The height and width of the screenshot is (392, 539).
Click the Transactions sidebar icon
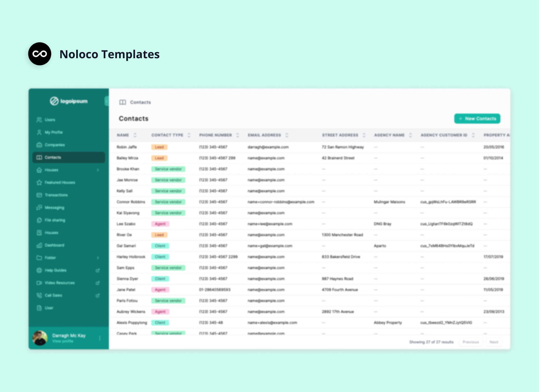(x=39, y=195)
